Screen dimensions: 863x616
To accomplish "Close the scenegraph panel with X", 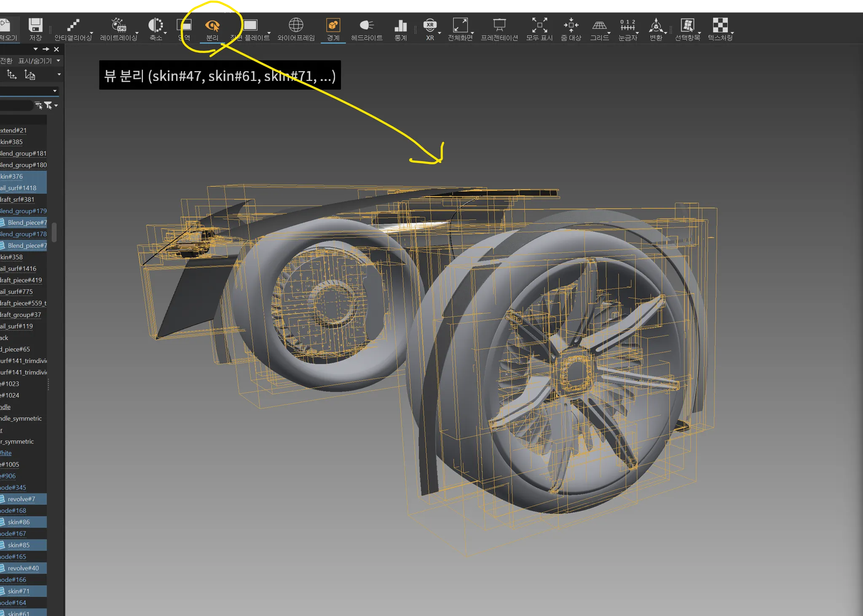I will click(56, 49).
